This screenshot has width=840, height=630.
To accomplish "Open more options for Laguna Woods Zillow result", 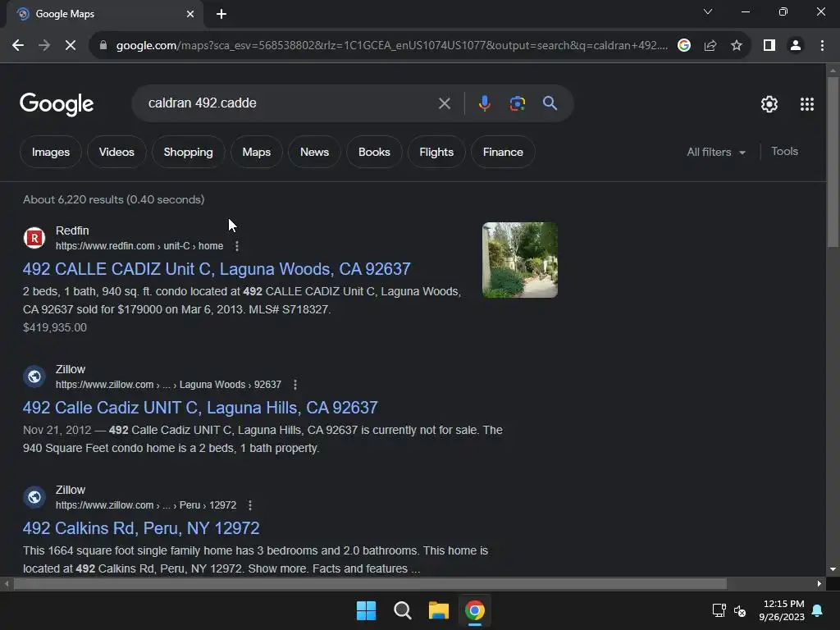I will coord(295,385).
